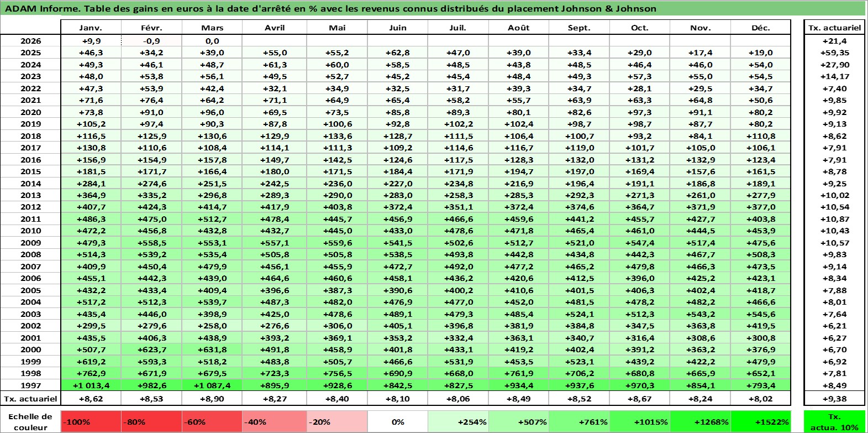The height and width of the screenshot is (433, 868).
Task: Click the +8,02 actuarial rate under Déc.
Action: [761, 399]
